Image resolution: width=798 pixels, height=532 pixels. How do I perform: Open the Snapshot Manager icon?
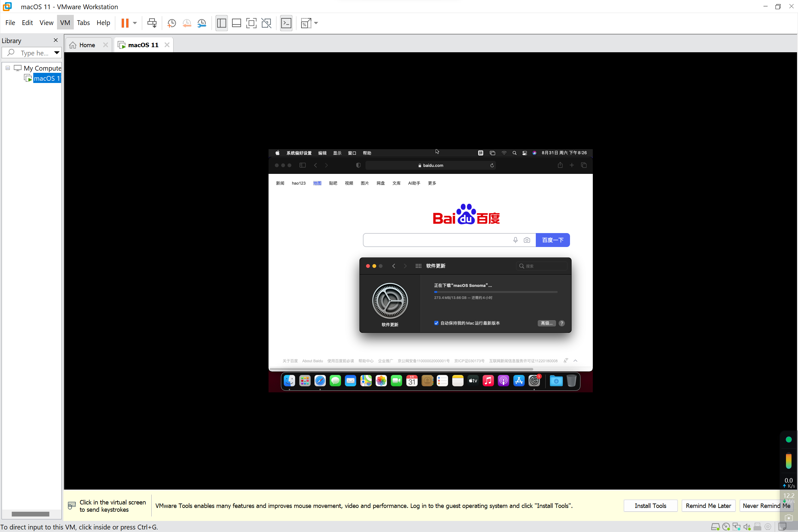(x=202, y=23)
